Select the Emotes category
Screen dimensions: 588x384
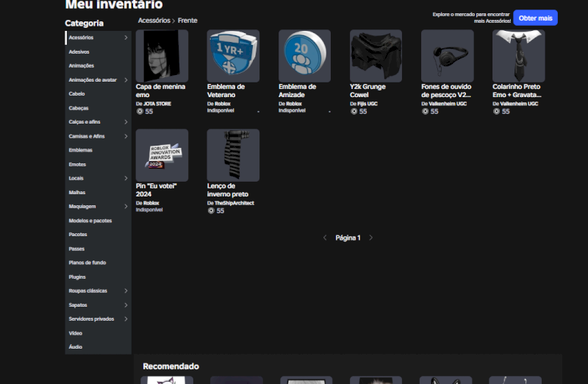(x=98, y=164)
